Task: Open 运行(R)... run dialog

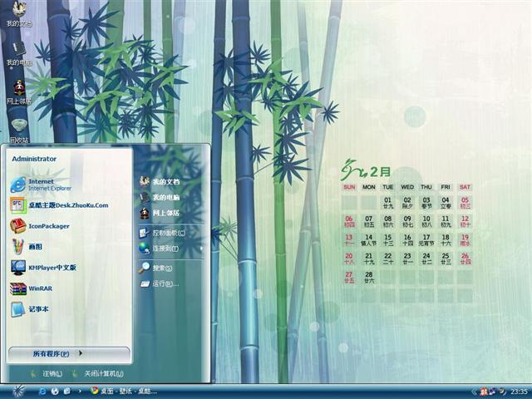Action: (160, 283)
